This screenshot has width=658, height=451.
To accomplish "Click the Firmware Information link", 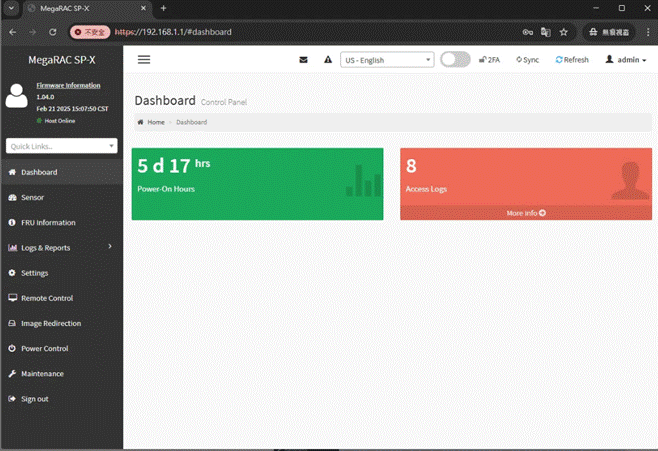I will click(68, 85).
